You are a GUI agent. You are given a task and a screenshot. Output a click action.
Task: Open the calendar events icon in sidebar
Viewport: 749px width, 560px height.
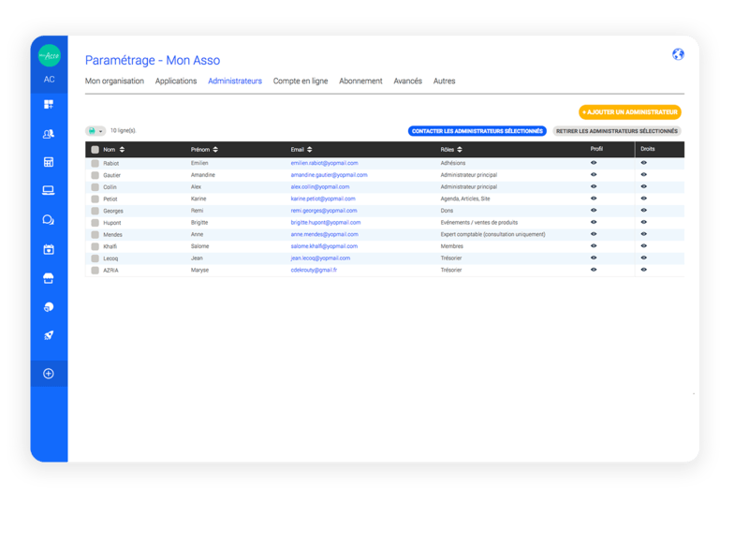[49, 249]
